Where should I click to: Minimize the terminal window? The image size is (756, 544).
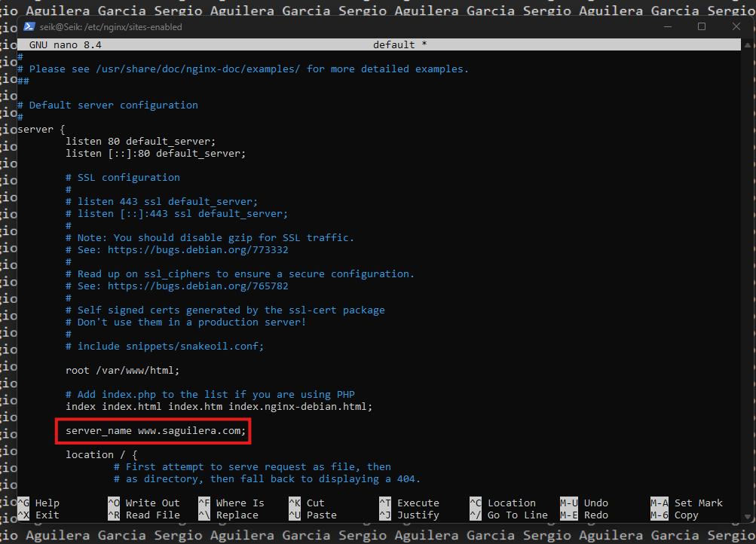click(x=669, y=26)
